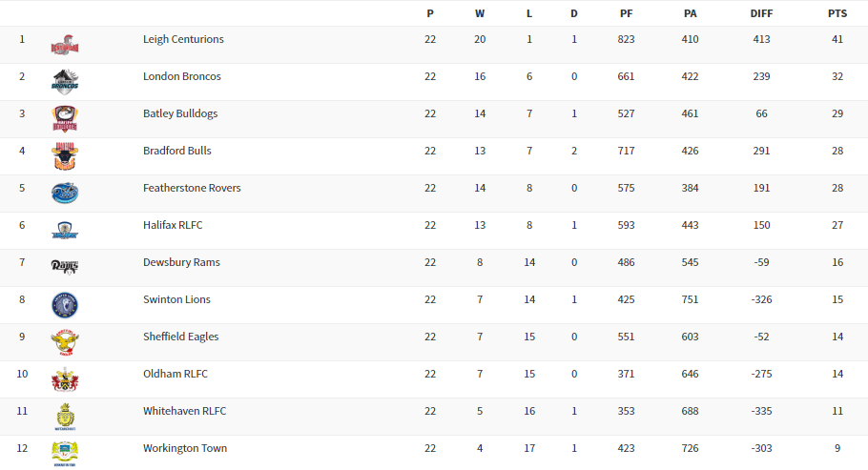This screenshot has height=470, width=868.
Task: Sort table by DIFF column header
Action: 761,13
